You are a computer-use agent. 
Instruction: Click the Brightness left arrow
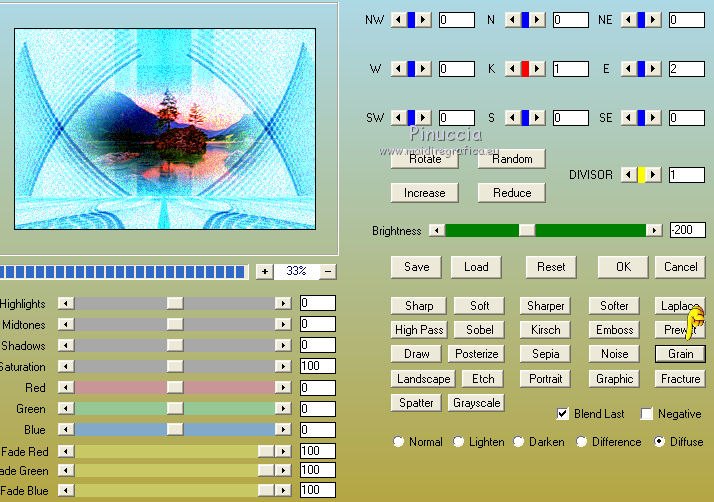[437, 231]
